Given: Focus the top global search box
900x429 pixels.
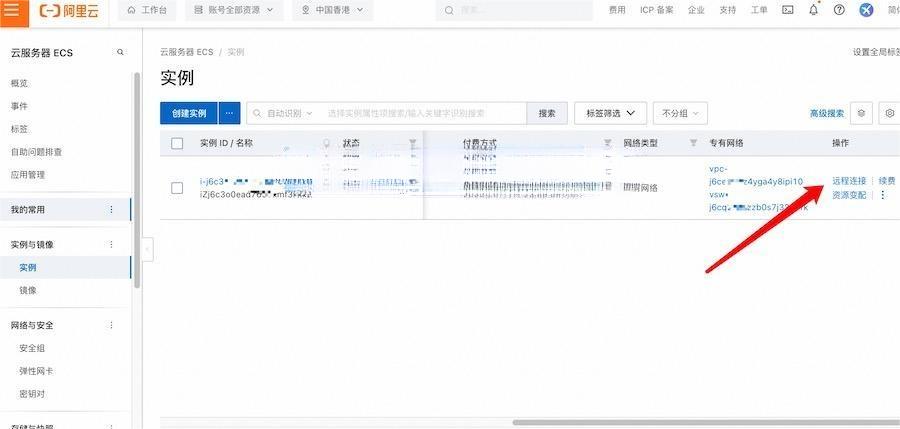Looking at the screenshot, I should 514,10.
